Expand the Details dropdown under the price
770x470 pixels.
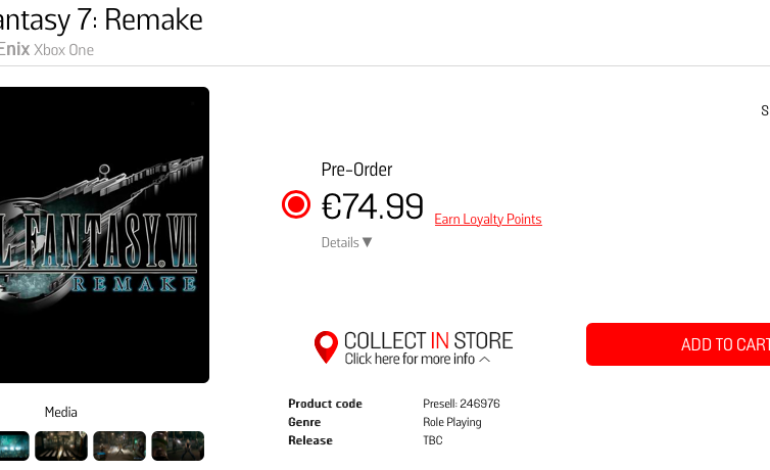(346, 242)
